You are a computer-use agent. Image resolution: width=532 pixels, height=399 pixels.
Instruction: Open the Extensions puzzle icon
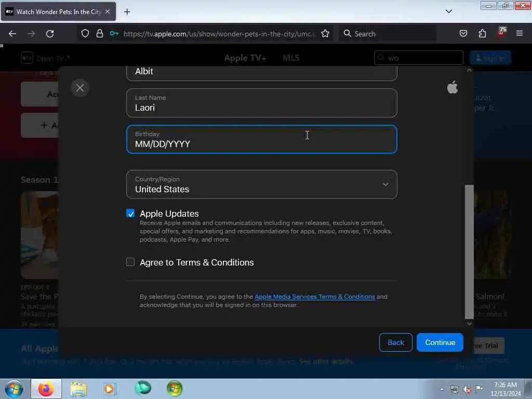pos(482,33)
